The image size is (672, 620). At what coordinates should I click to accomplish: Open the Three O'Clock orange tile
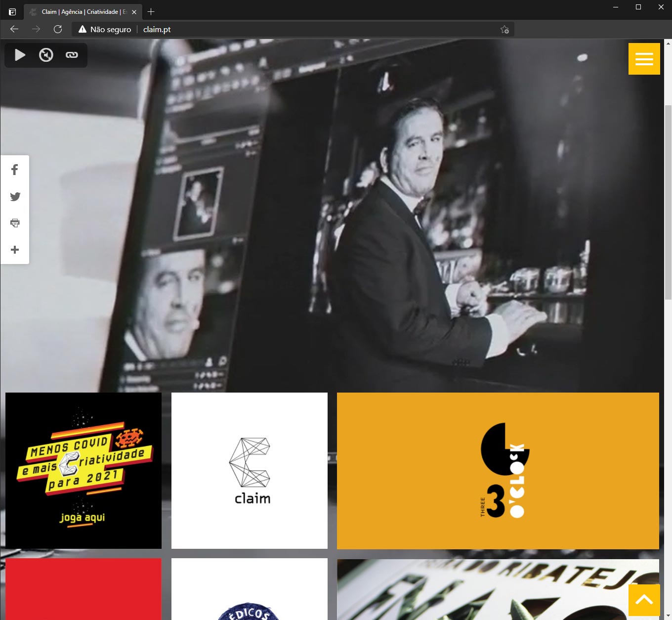coord(498,471)
